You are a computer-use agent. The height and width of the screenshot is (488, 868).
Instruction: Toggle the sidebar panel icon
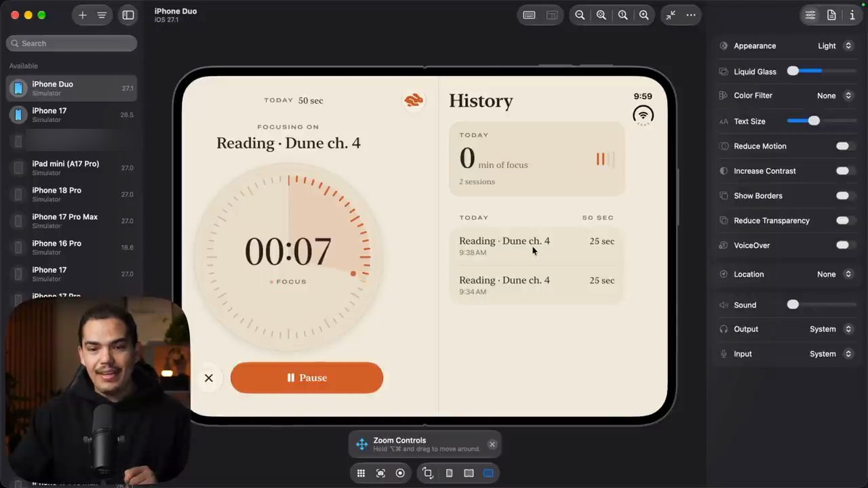click(128, 15)
